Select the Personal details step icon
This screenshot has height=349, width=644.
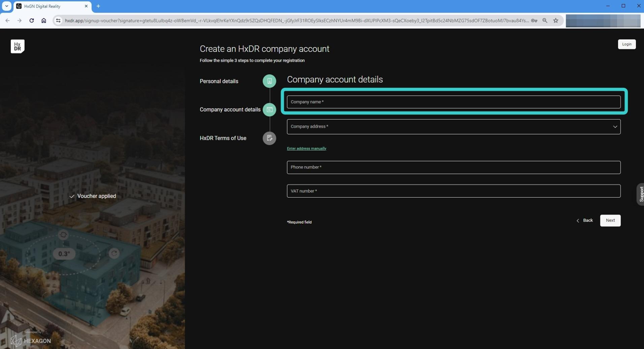[x=270, y=81]
